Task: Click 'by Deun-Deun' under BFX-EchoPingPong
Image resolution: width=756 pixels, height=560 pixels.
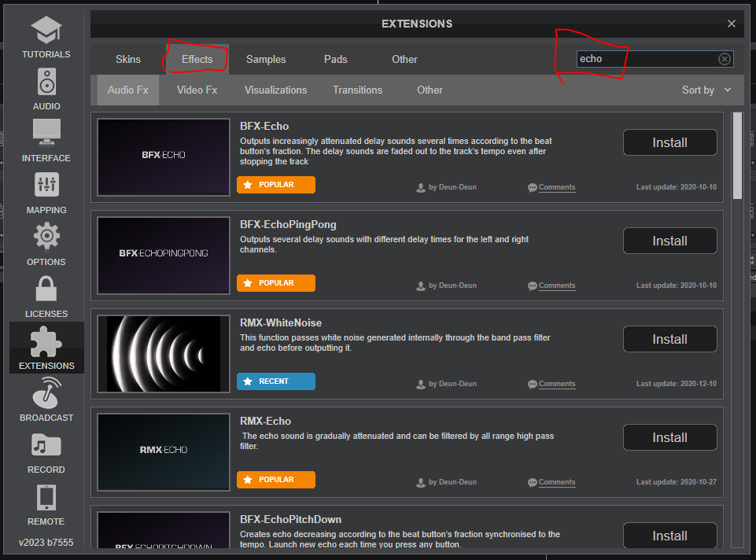Action: pos(452,286)
